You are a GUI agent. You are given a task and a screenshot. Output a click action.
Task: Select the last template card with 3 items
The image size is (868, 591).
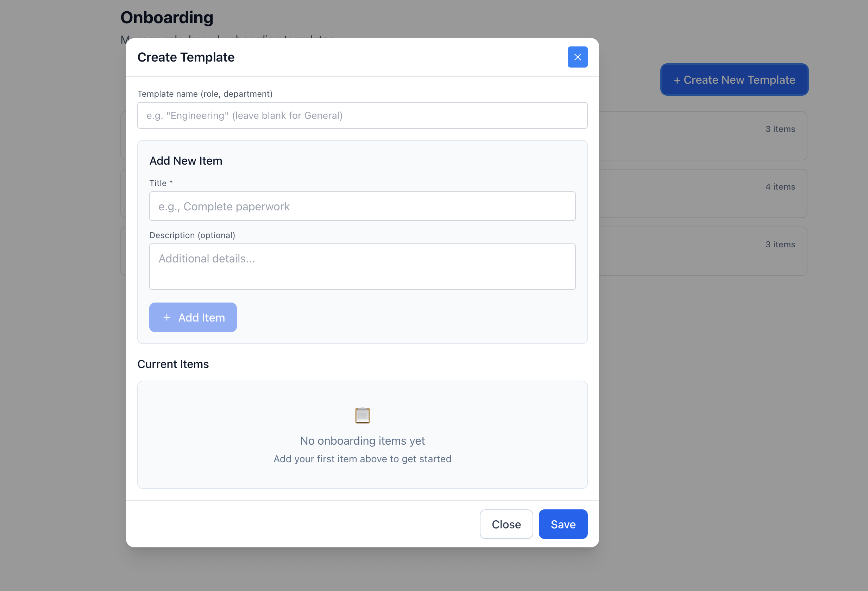pos(702,251)
